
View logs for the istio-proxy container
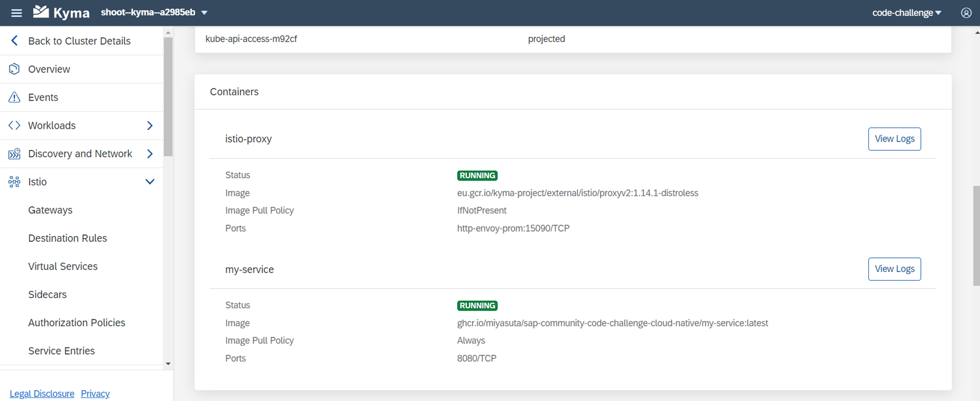894,139
